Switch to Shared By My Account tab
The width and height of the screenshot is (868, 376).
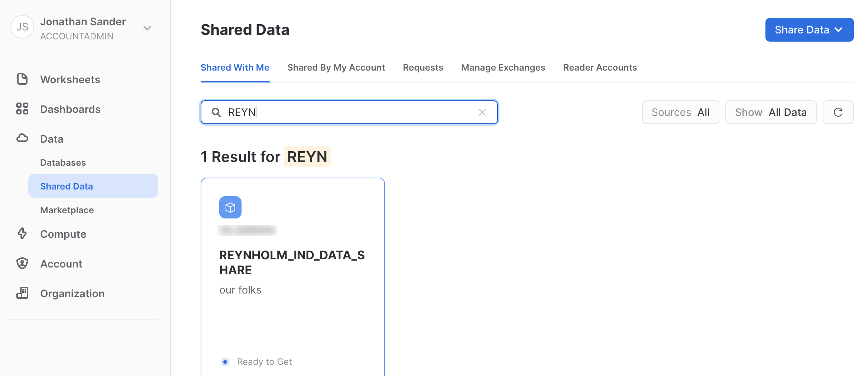(x=336, y=68)
